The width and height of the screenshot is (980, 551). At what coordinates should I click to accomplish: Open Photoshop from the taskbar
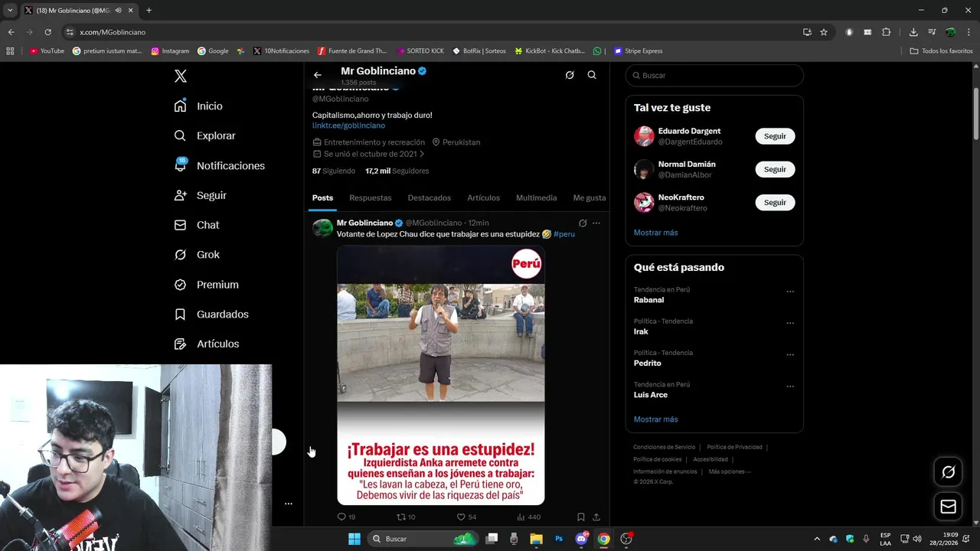(x=559, y=539)
